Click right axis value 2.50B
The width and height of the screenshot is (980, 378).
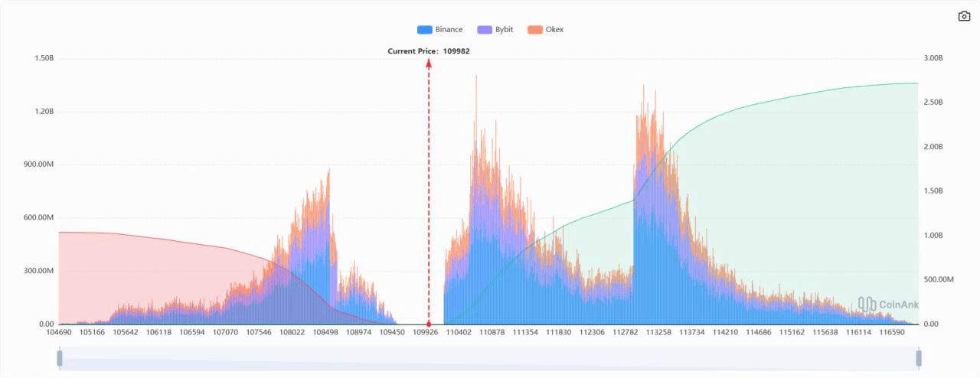[933, 103]
